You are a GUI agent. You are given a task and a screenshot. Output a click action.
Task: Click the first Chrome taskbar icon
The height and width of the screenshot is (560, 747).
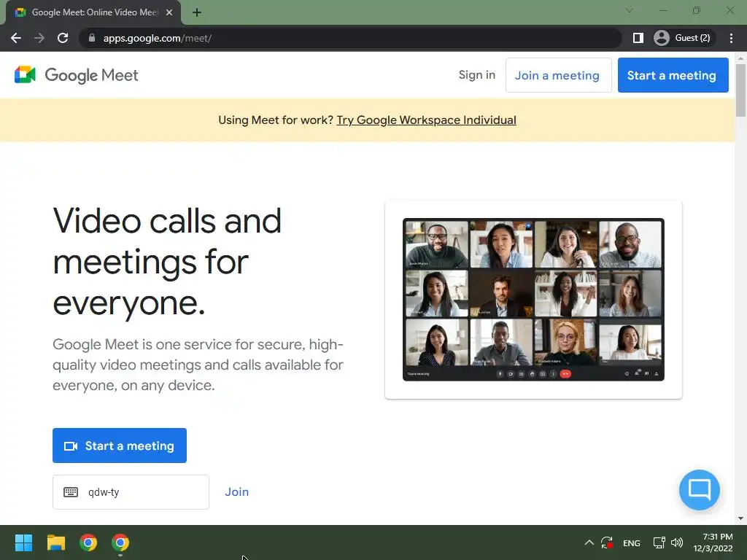[88, 542]
